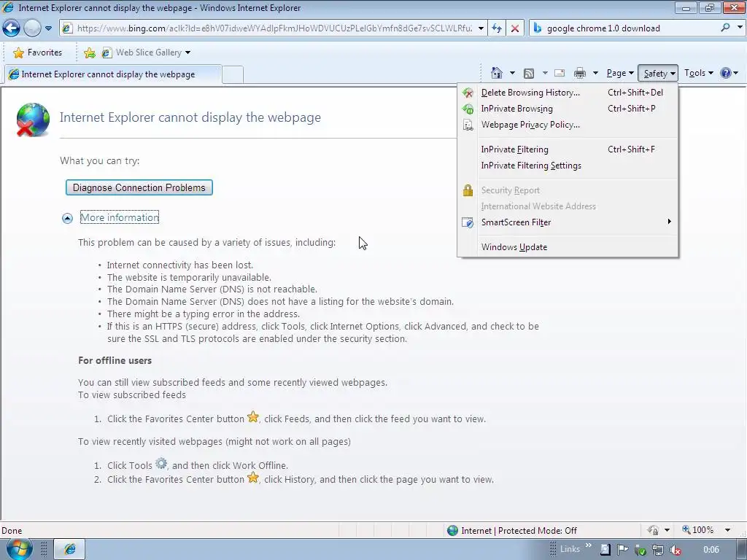Open the Favorites center

click(38, 52)
